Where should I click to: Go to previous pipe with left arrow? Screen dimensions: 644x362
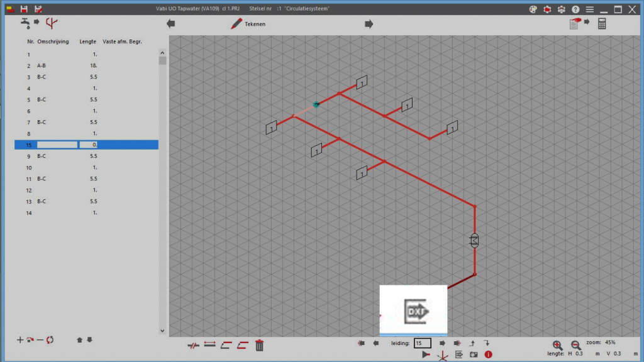[376, 343]
